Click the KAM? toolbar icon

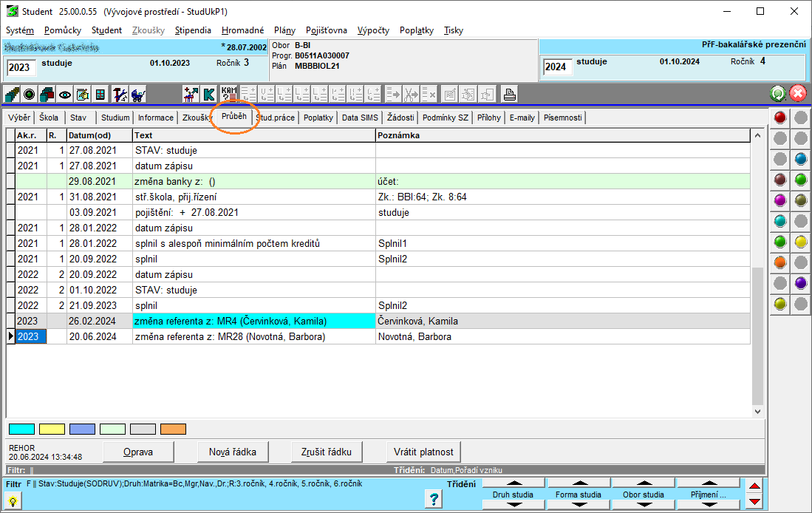(x=229, y=94)
